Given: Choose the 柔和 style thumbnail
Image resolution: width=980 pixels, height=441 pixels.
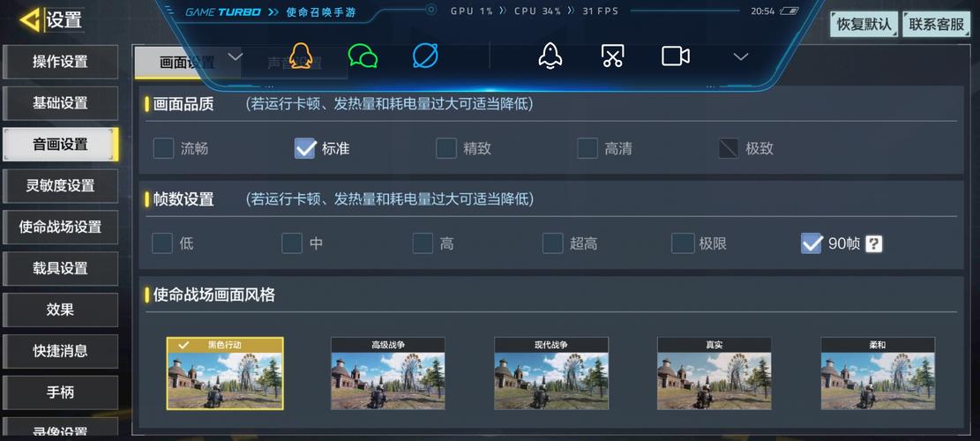Looking at the screenshot, I should click(879, 374).
